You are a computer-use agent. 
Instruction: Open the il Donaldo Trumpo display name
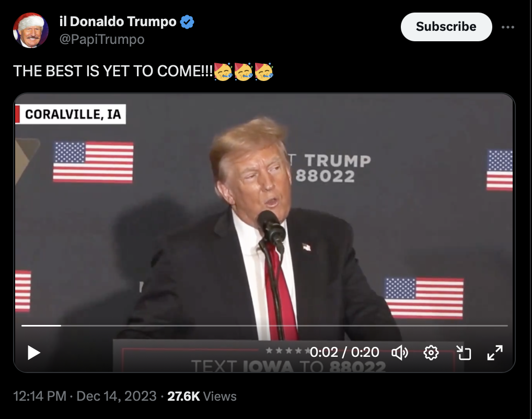pyautogui.click(x=118, y=22)
